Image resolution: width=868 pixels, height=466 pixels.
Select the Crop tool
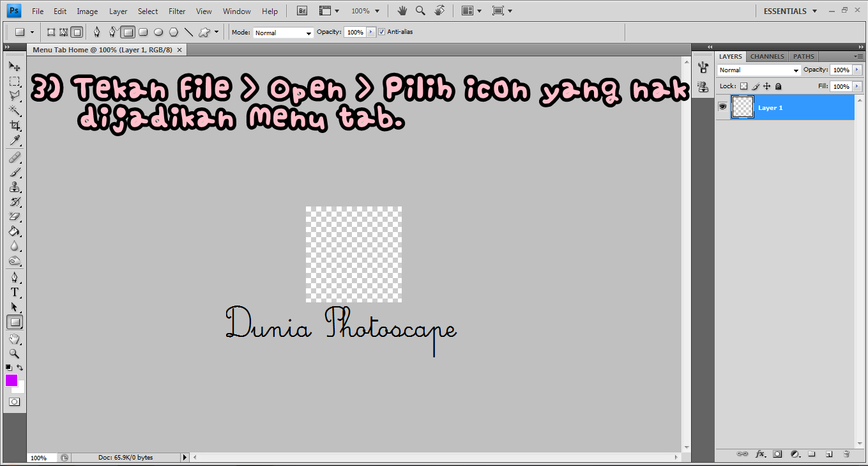(x=14, y=125)
